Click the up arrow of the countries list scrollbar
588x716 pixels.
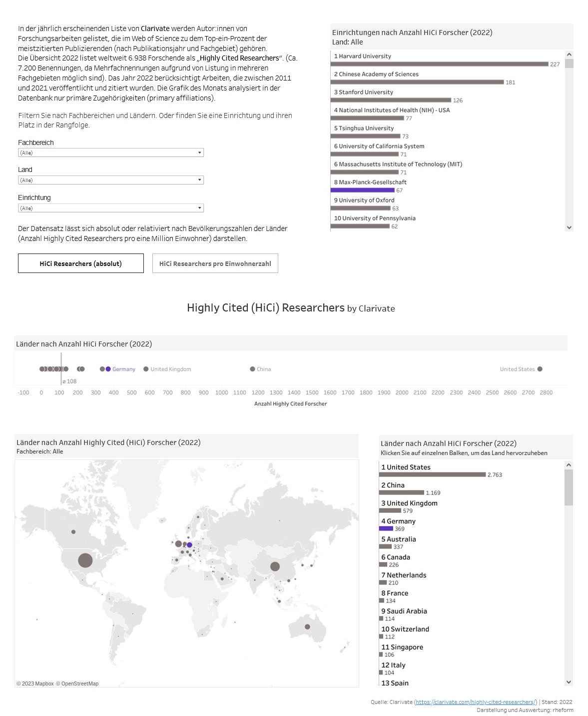point(569,465)
